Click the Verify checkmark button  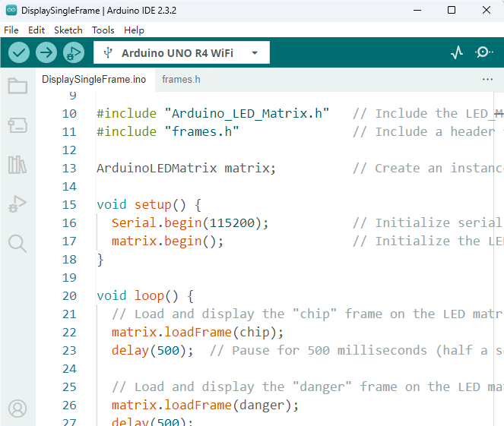(19, 52)
